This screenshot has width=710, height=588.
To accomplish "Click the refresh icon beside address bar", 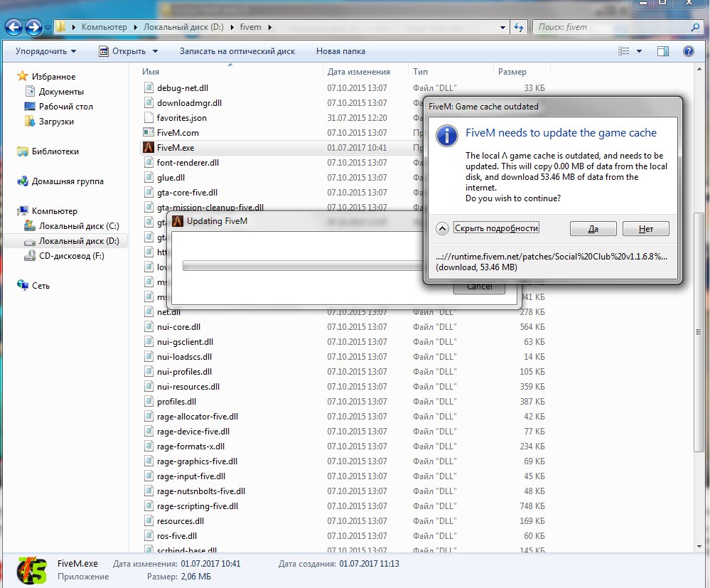I will pyautogui.click(x=519, y=27).
